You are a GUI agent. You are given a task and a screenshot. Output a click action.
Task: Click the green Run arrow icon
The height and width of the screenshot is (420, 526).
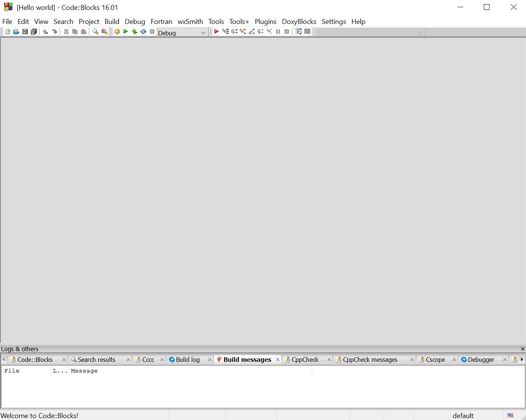tap(126, 32)
